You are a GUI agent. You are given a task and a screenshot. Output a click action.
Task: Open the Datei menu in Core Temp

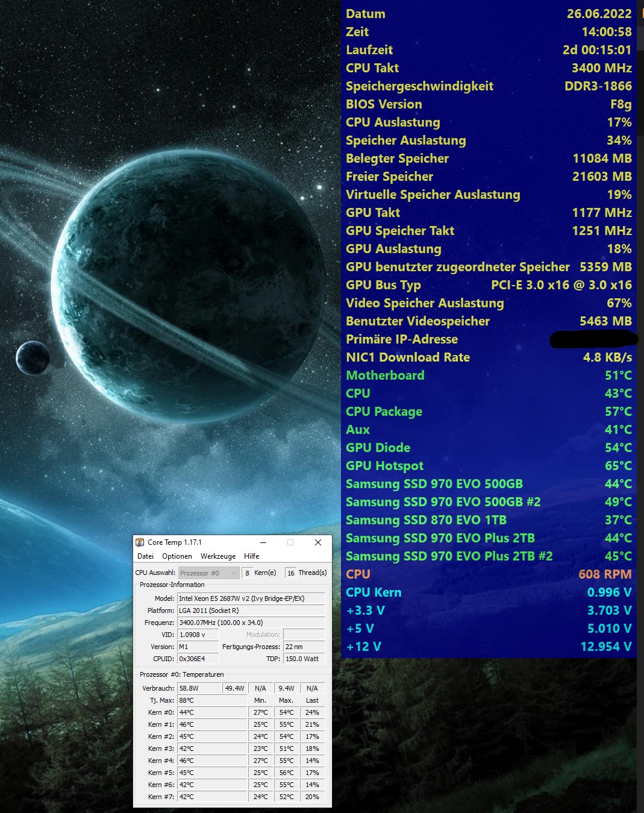pyautogui.click(x=145, y=556)
